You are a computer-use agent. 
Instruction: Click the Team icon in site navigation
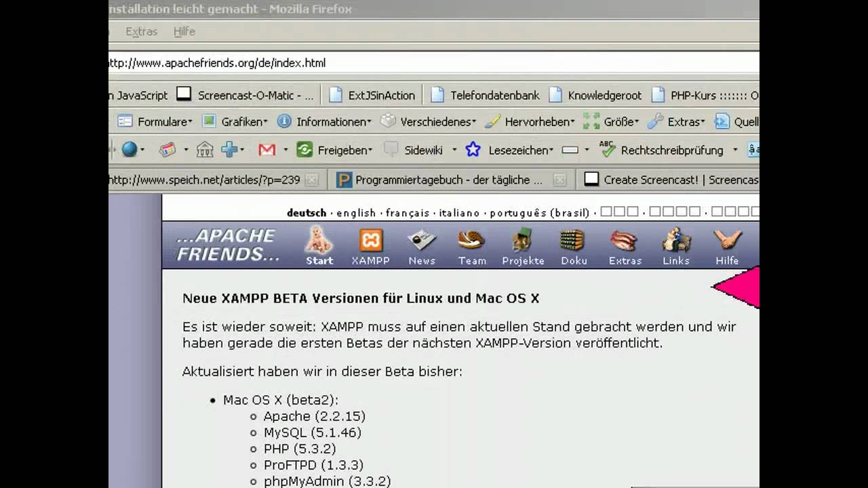coord(472,247)
